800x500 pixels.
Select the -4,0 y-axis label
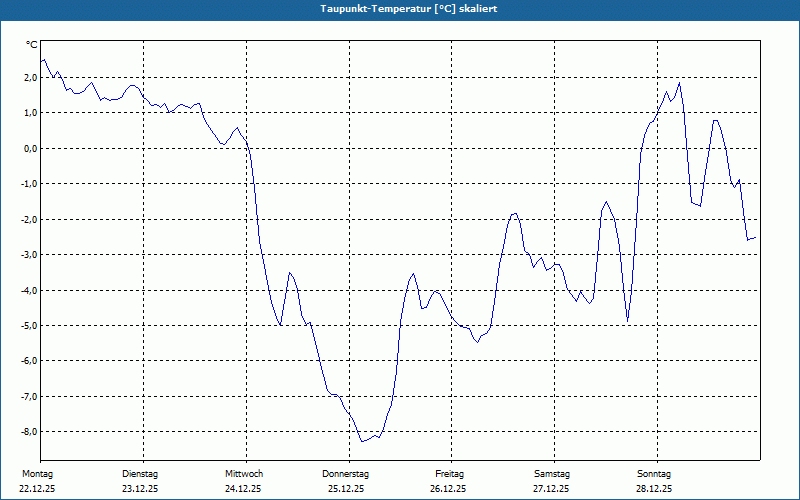coord(29,290)
